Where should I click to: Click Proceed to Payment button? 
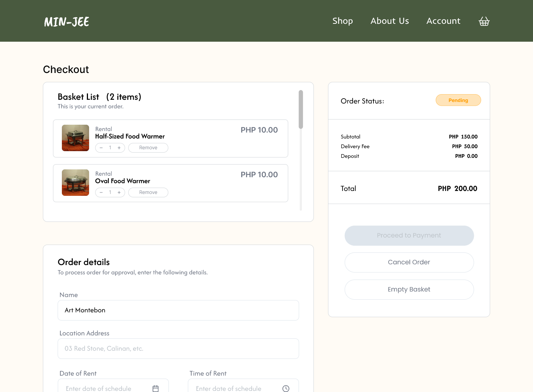click(x=409, y=236)
